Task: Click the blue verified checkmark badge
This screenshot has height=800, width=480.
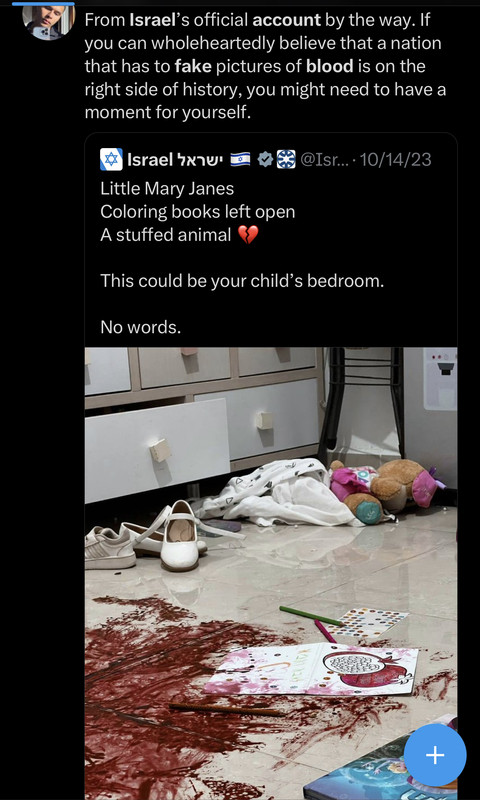Action: (x=265, y=160)
